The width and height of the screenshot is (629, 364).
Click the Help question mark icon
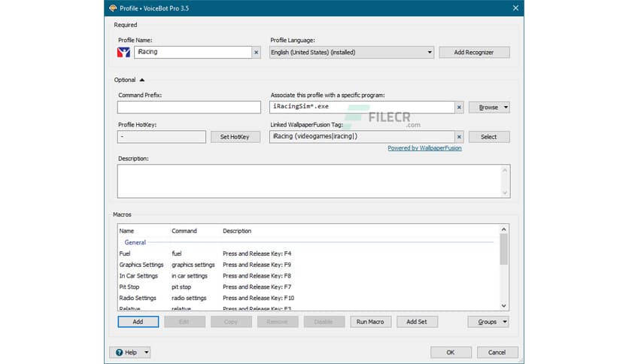tap(119, 353)
